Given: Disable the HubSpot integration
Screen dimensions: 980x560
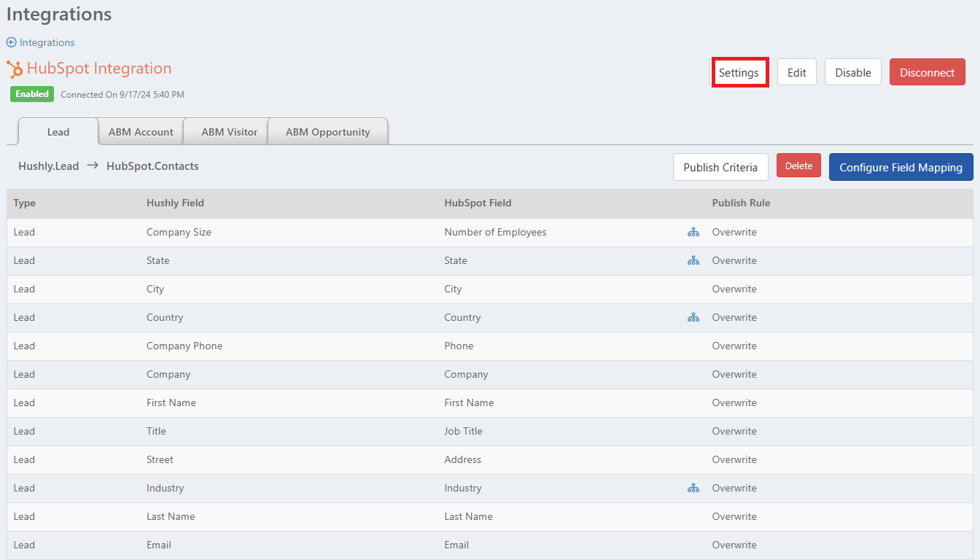Looking at the screenshot, I should point(853,73).
